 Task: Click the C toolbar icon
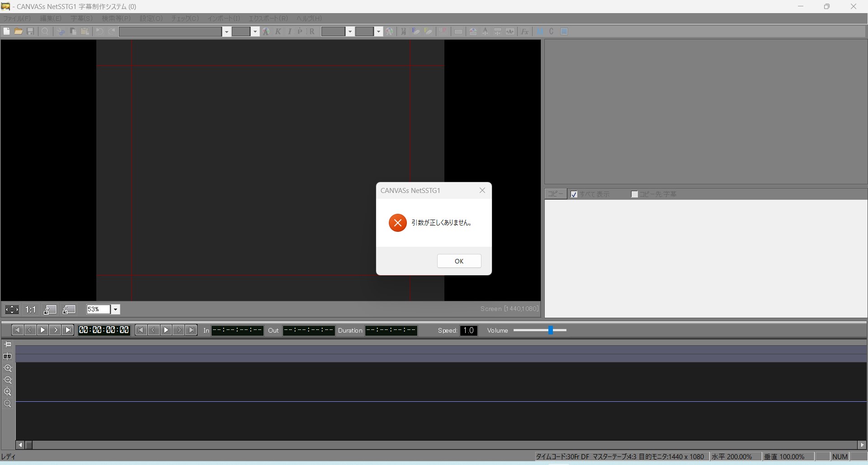tap(551, 31)
